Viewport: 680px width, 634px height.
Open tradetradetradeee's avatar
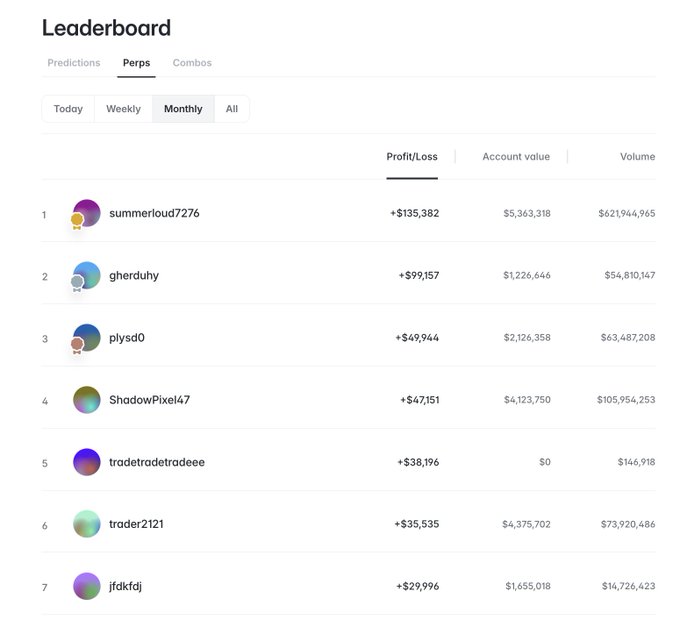coord(87,462)
